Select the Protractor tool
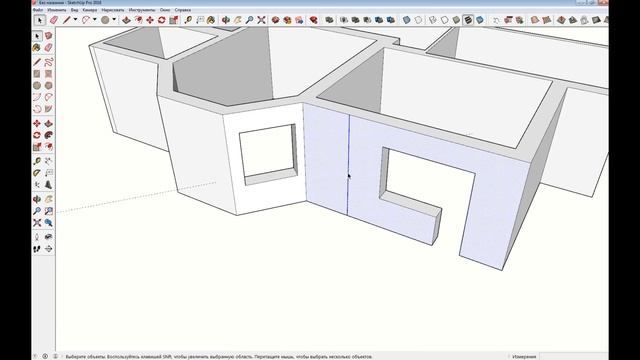 37,173
